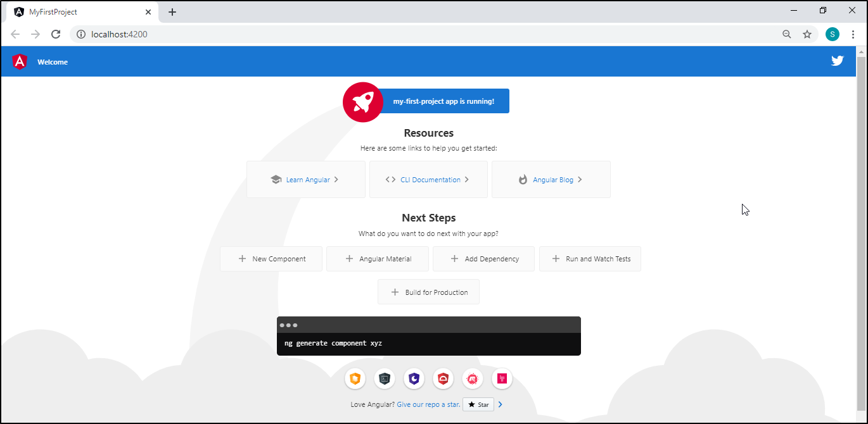Click the dark terminal circle icon

pyautogui.click(x=385, y=379)
